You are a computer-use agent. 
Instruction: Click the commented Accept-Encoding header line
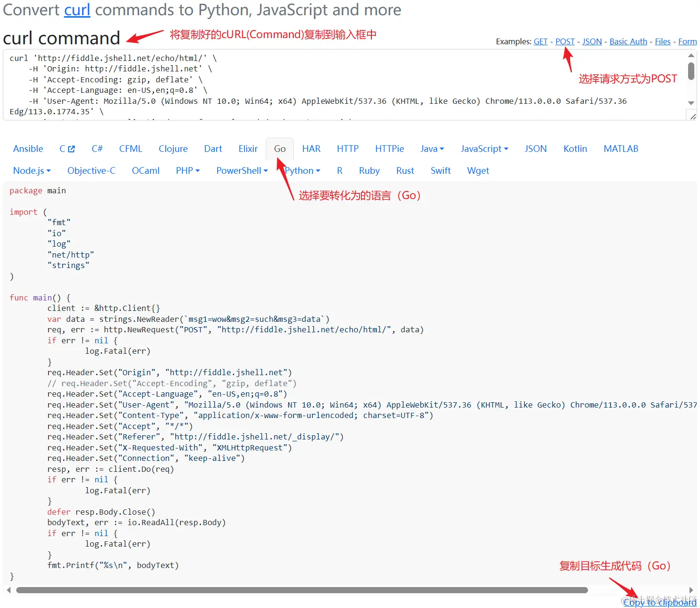click(x=172, y=384)
